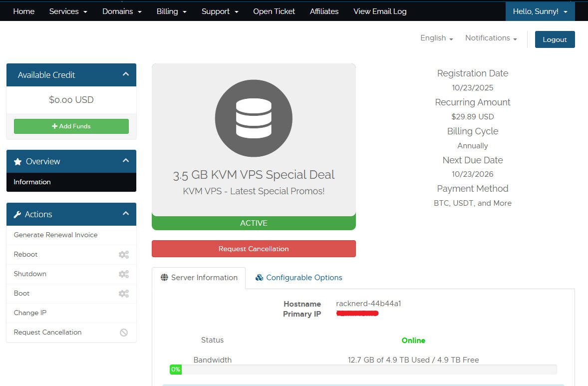The width and height of the screenshot is (588, 386).
Task: Collapse the Overview panel chevron
Action: [126, 161]
